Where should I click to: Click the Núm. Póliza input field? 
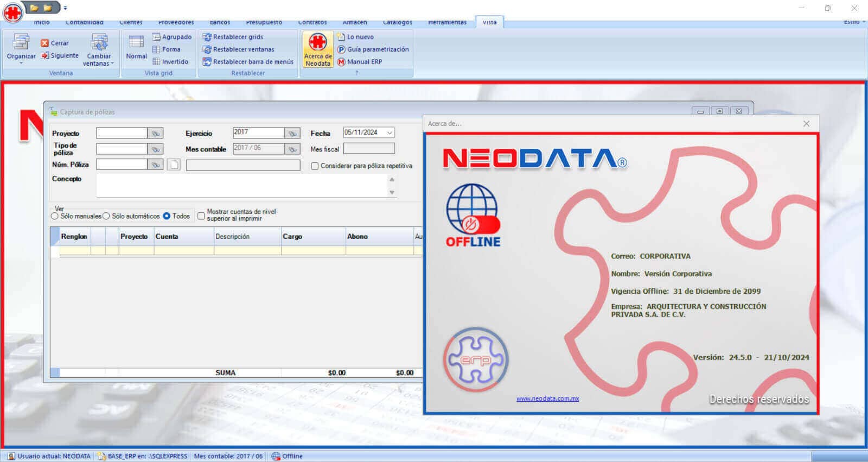(x=122, y=164)
